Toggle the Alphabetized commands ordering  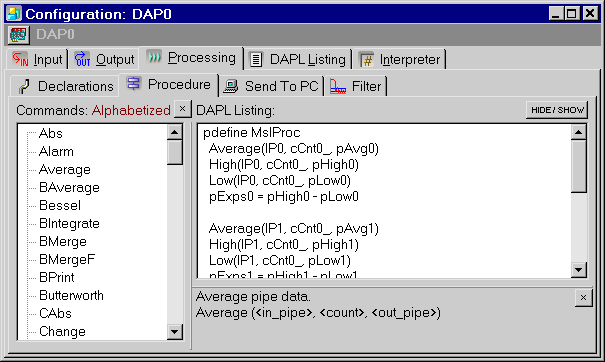click(131, 110)
